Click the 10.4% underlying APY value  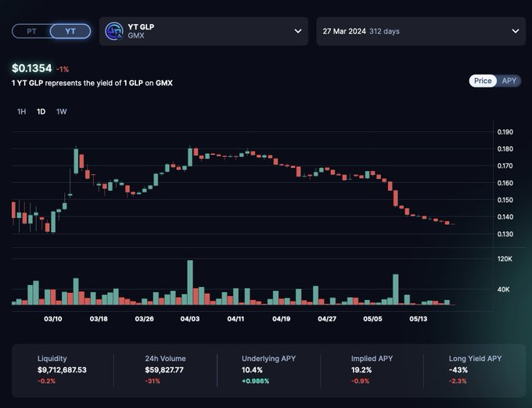252,370
